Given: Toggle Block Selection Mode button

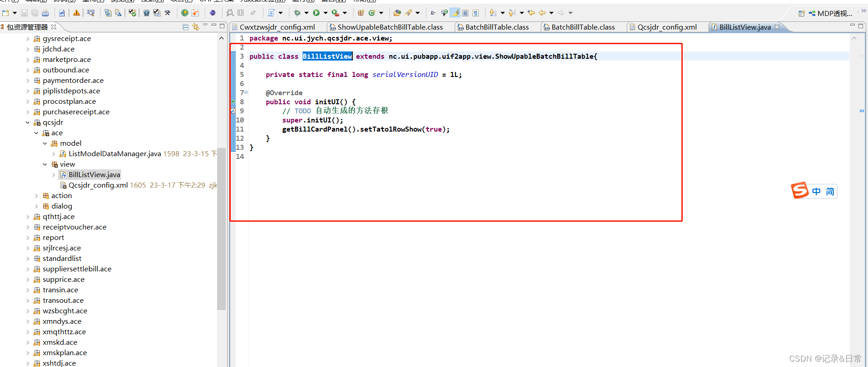Looking at the screenshot, I should coord(465,13).
